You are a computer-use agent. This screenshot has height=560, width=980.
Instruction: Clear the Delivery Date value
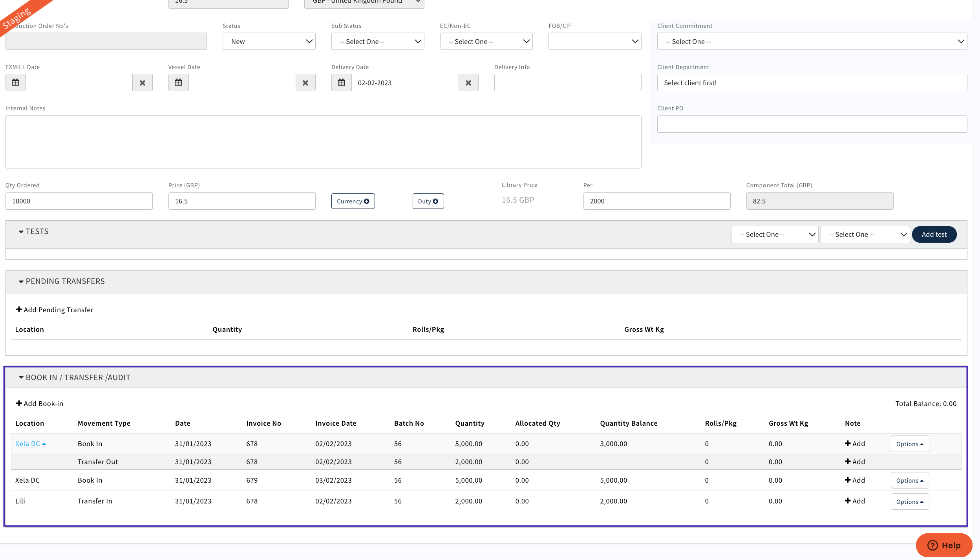coord(468,82)
